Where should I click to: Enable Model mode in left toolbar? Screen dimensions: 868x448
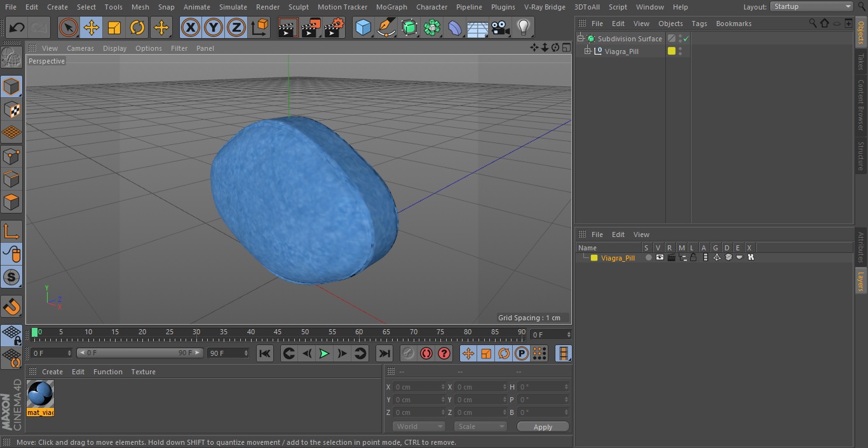(x=11, y=86)
